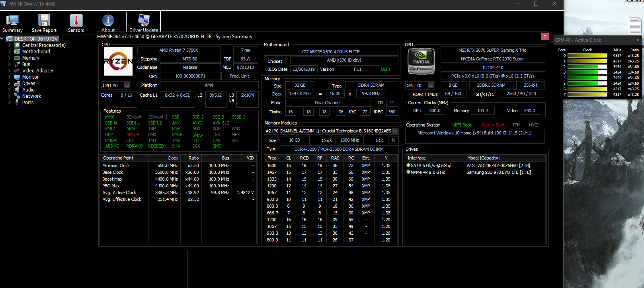Click the Ports icon in tree
644x288 pixels.
17,102
